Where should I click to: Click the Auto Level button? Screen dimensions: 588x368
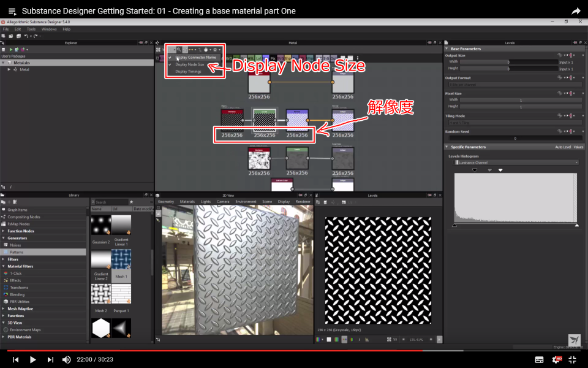coord(563,147)
